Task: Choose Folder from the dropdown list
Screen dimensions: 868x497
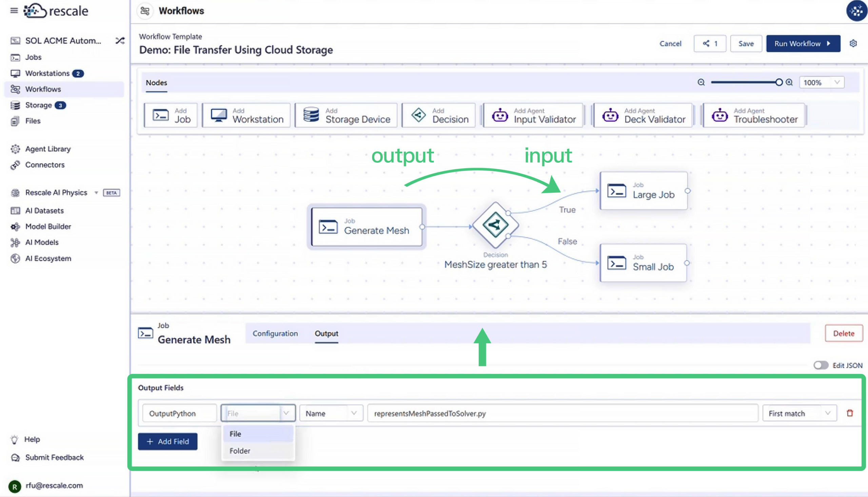Action: click(x=258, y=451)
